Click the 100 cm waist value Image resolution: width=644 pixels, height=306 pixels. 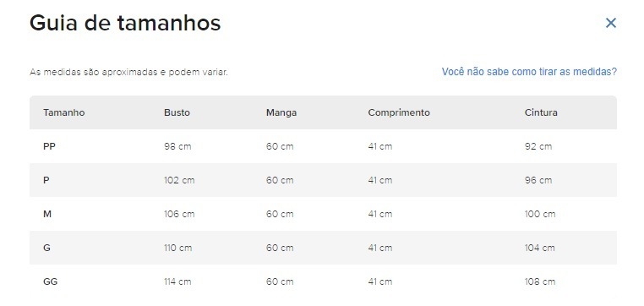pyautogui.click(x=540, y=214)
